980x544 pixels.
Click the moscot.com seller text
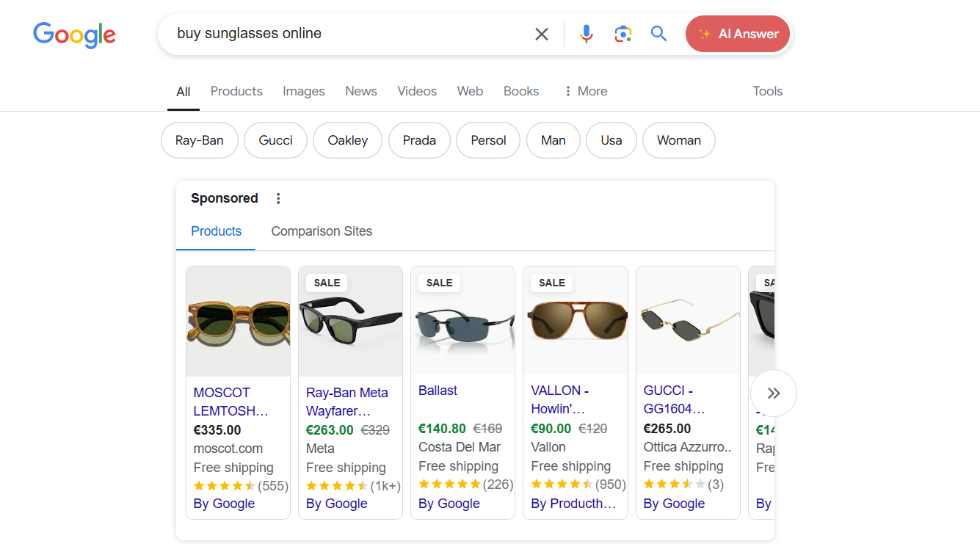(x=228, y=449)
